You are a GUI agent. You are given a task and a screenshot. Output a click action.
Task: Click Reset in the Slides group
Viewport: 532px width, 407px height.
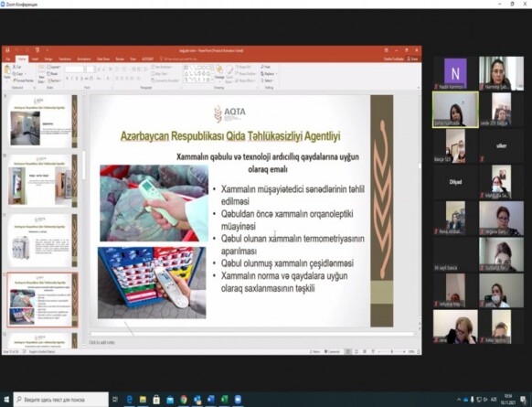click(53, 74)
